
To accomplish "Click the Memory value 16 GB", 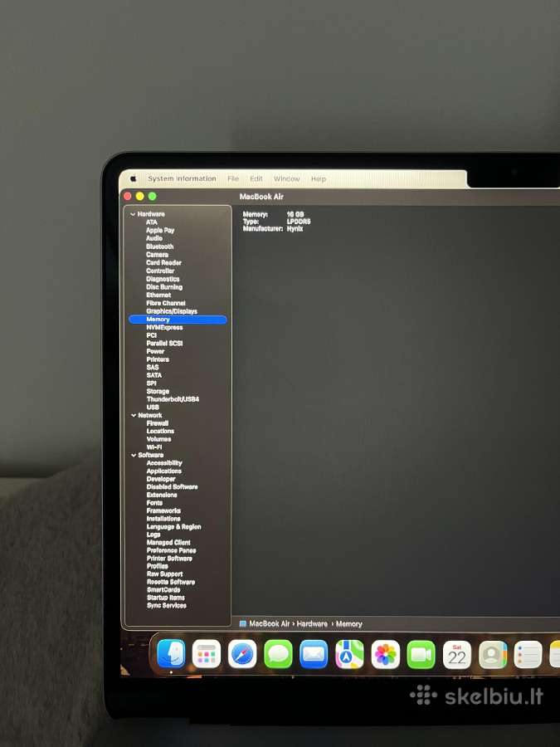I will tap(295, 215).
